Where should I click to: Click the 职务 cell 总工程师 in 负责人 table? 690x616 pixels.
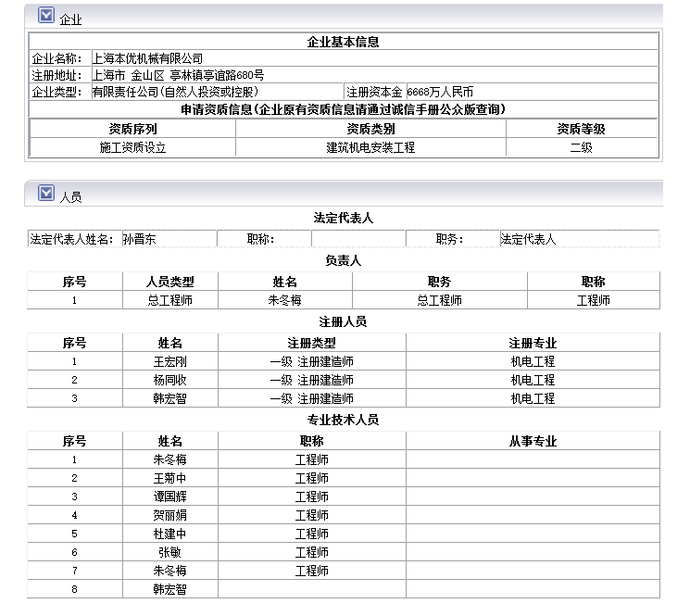coord(439,300)
